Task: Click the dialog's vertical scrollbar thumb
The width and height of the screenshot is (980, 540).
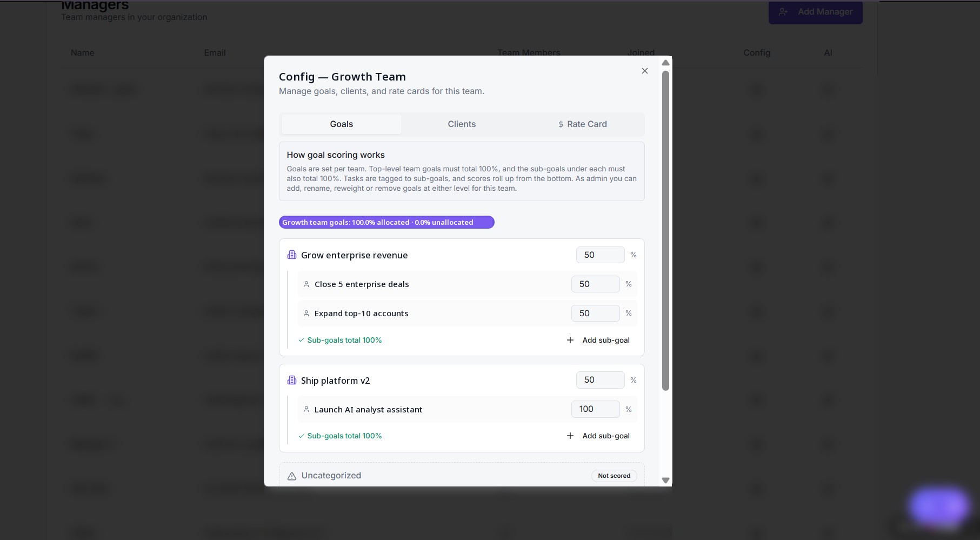Action: (666, 230)
